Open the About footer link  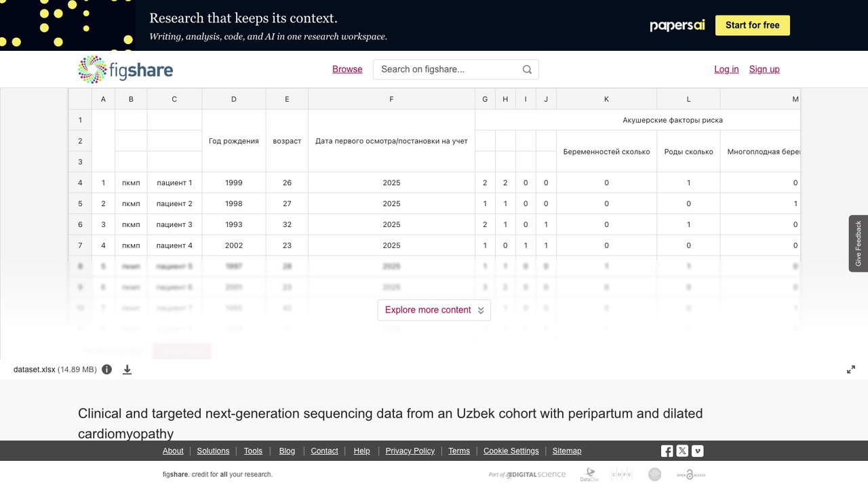point(173,451)
